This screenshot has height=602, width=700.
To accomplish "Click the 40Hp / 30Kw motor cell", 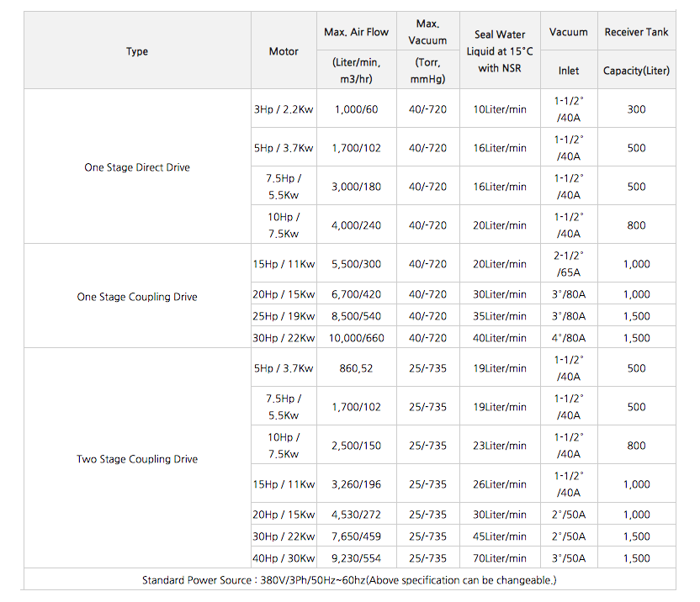I will (x=284, y=558).
